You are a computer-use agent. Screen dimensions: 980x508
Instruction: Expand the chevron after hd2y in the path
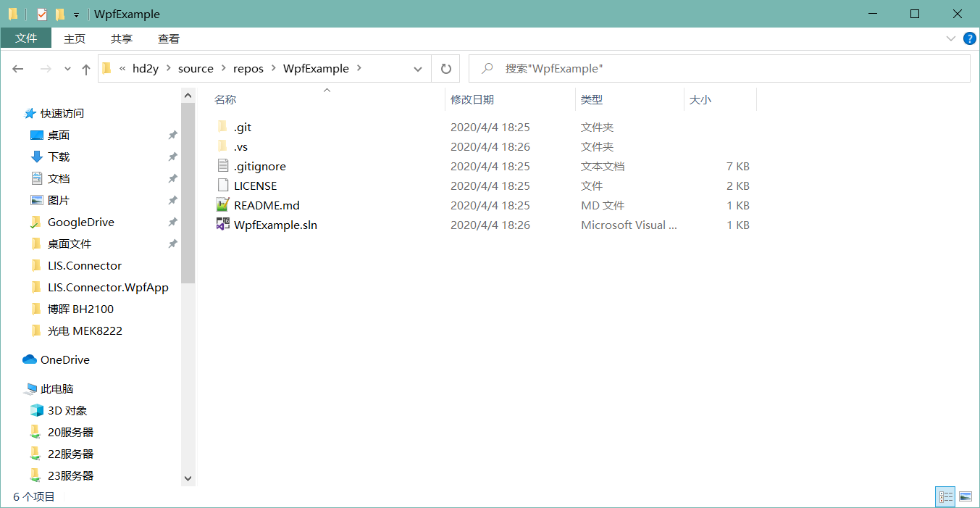click(x=168, y=69)
